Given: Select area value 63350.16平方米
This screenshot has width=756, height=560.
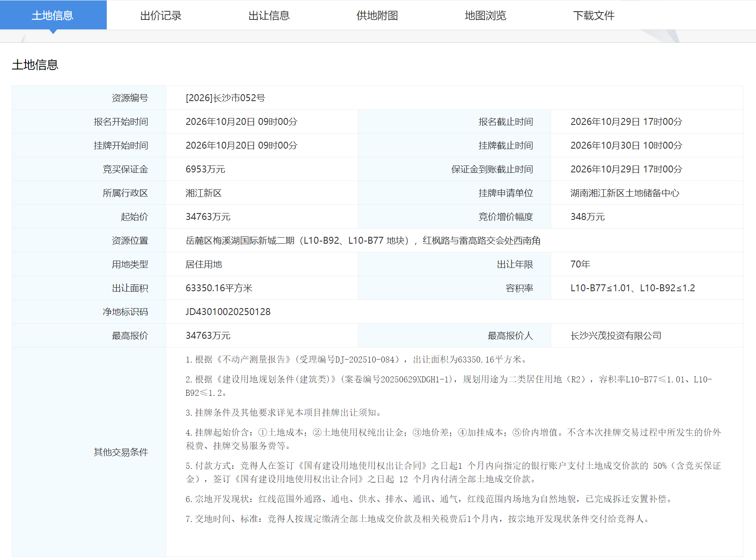Looking at the screenshot, I should (x=219, y=288).
